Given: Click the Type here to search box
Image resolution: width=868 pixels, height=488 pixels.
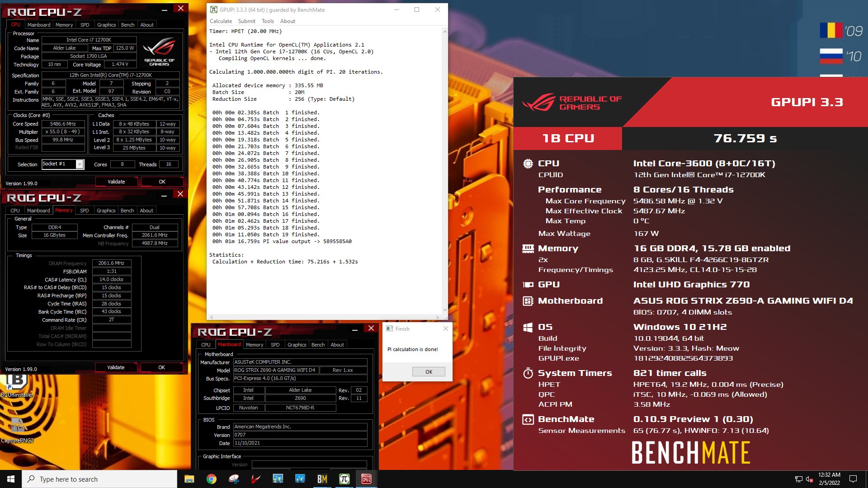Looking at the screenshot, I should [x=99, y=479].
